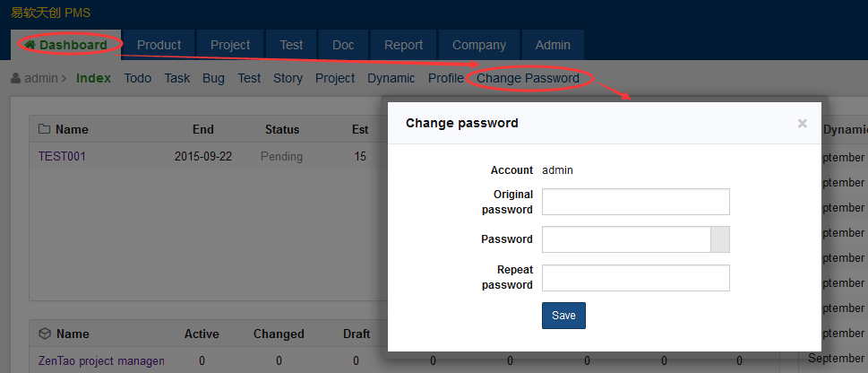The image size is (868, 373).
Task: Click the cube icon beside products Name
Action: (44, 334)
